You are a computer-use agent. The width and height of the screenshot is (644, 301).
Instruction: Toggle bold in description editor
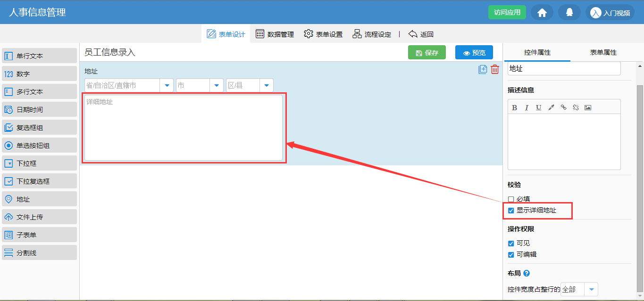click(x=515, y=107)
